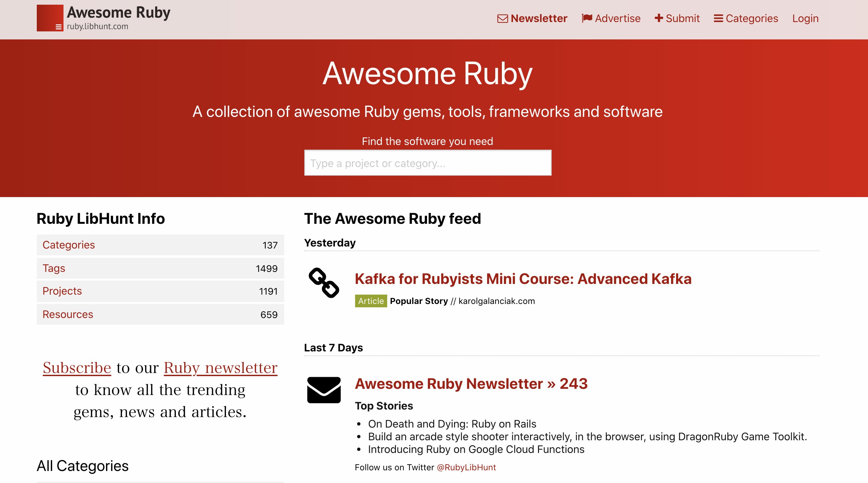The height and width of the screenshot is (483, 868).
Task: Open Kafka for Rubyists Mini Course article
Action: tap(523, 279)
